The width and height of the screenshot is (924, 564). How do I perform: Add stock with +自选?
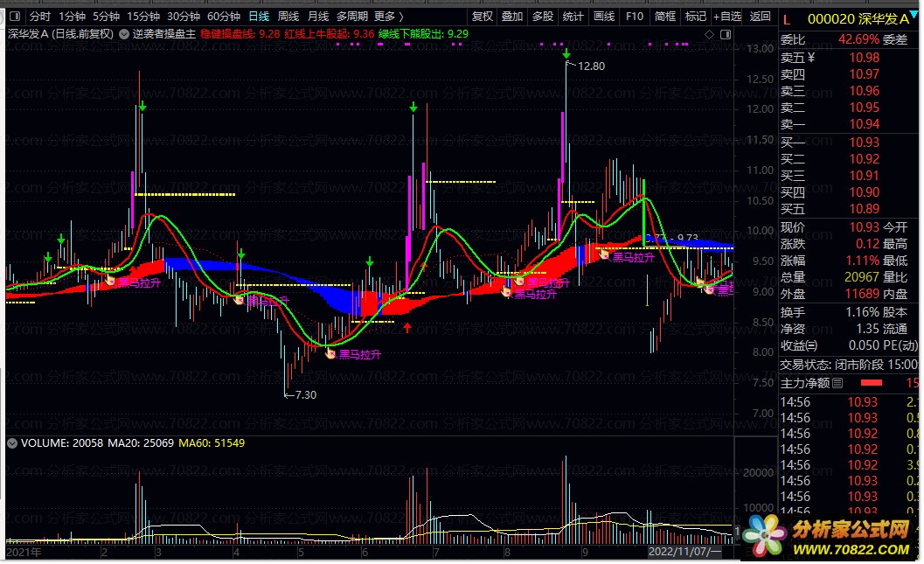tap(727, 17)
